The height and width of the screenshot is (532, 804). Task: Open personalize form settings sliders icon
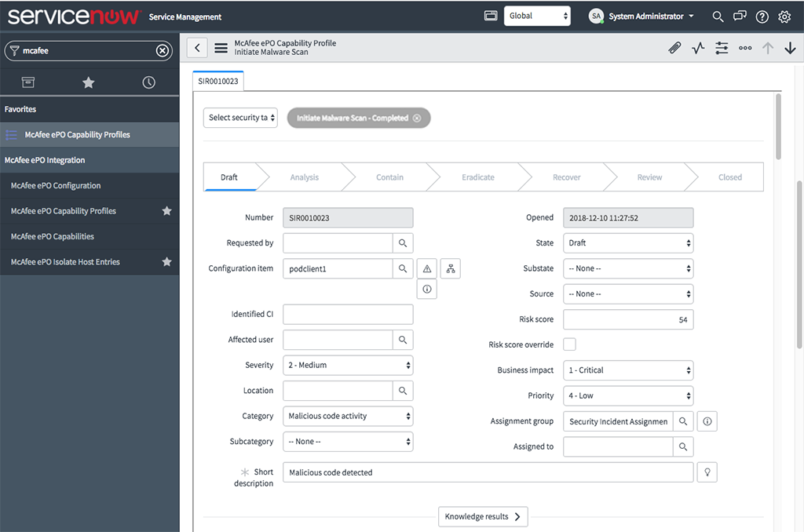coord(722,48)
